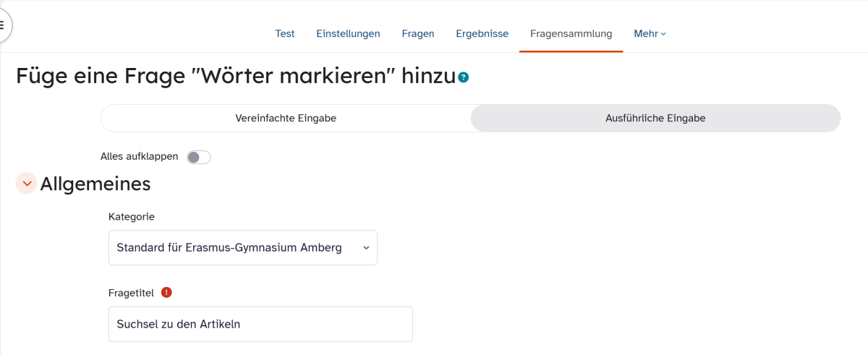The image size is (868, 355).
Task: Click the help icon beside page heading
Action: [x=464, y=77]
